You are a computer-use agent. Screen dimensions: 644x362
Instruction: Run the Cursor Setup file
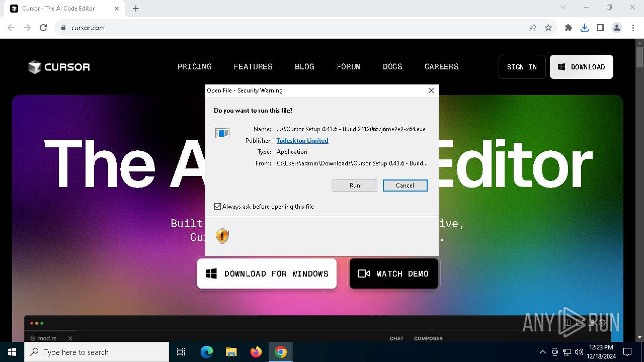pyautogui.click(x=355, y=186)
